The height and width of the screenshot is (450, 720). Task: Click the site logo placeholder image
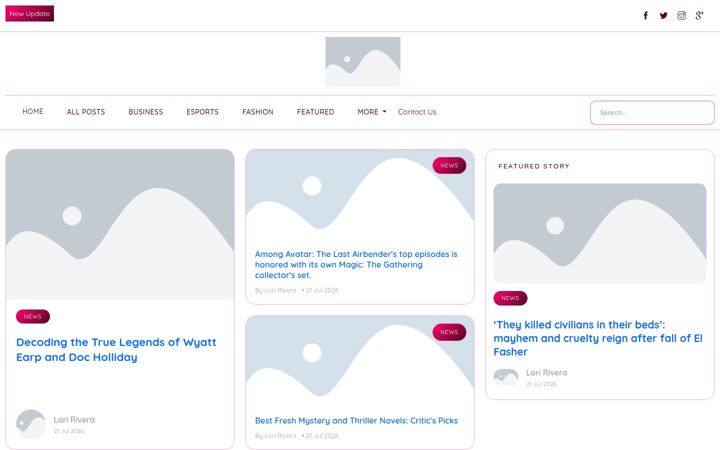point(363,62)
